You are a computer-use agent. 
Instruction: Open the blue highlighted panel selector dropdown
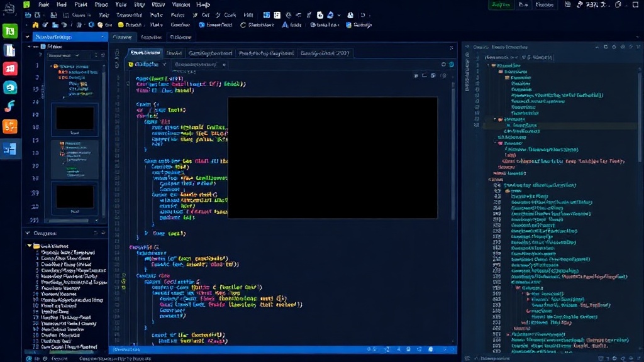(70, 37)
